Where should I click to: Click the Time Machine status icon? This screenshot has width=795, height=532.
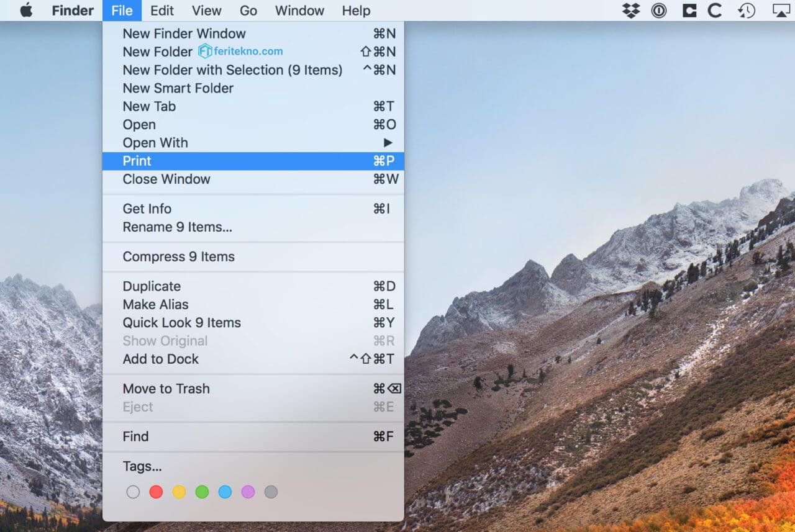[747, 11]
